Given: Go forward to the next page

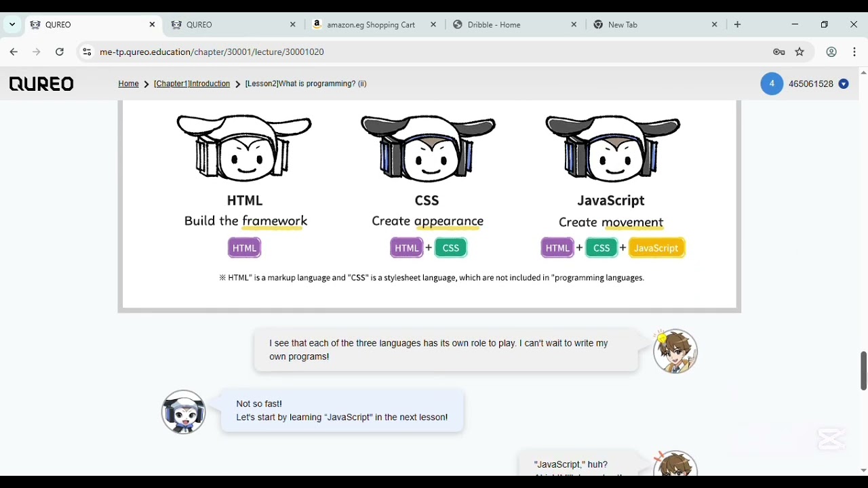Looking at the screenshot, I should (37, 52).
